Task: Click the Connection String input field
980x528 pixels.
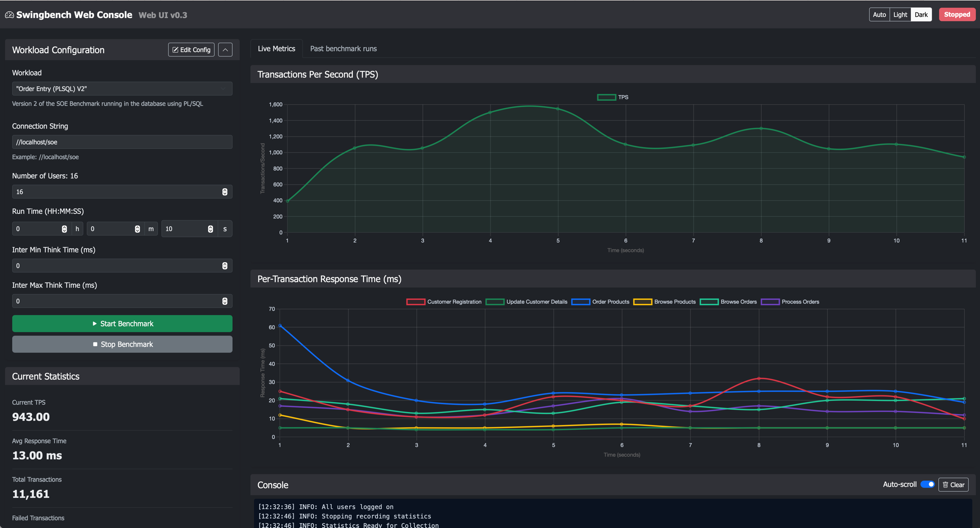Action: coord(121,142)
